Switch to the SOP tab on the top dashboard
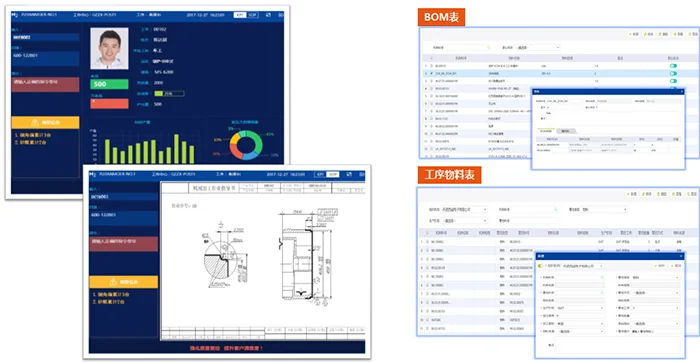The width and height of the screenshot is (700, 362). (x=253, y=15)
